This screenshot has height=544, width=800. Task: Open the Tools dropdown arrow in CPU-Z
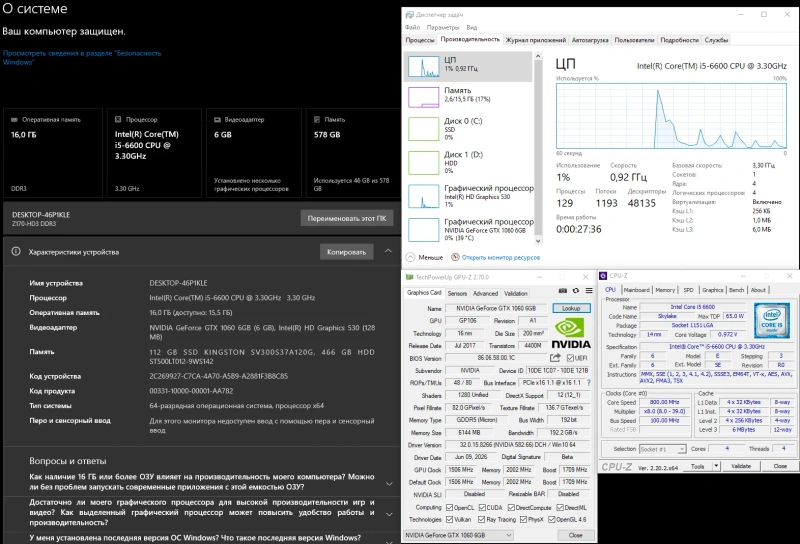[716, 466]
